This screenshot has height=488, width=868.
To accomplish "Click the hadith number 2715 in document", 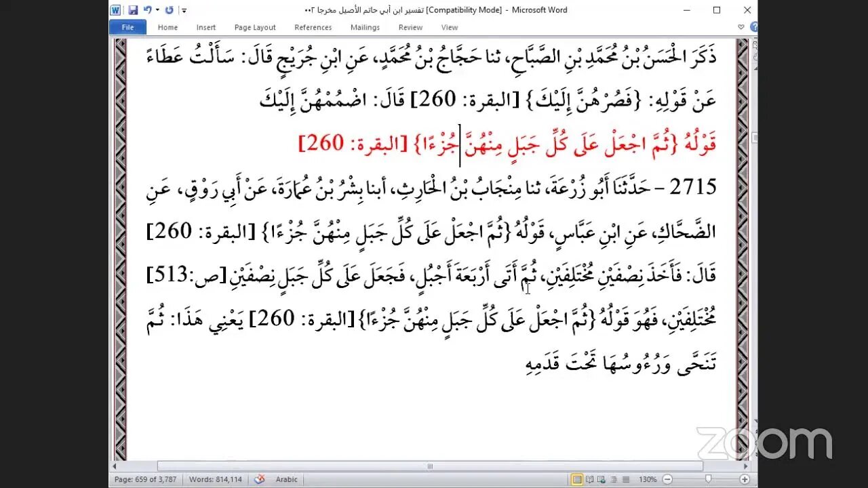I will coord(692,186).
